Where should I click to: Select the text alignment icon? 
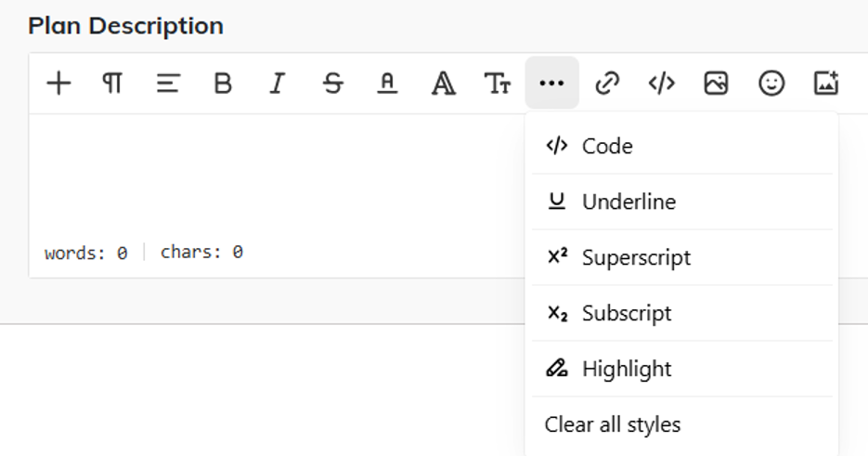click(x=167, y=84)
